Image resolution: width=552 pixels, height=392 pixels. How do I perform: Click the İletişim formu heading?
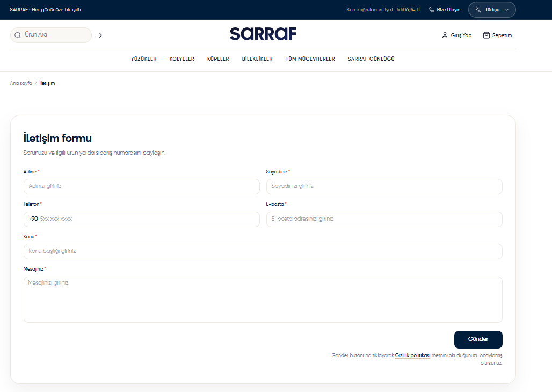click(57, 138)
